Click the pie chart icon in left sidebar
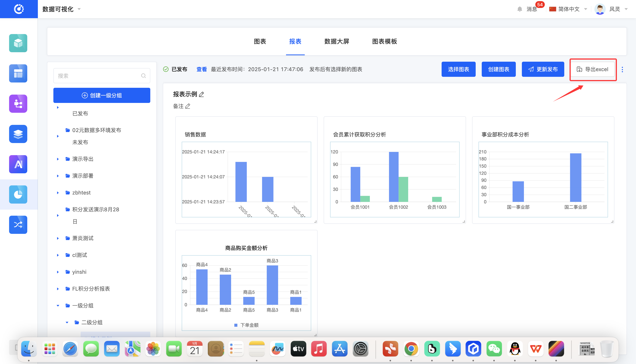 click(18, 194)
